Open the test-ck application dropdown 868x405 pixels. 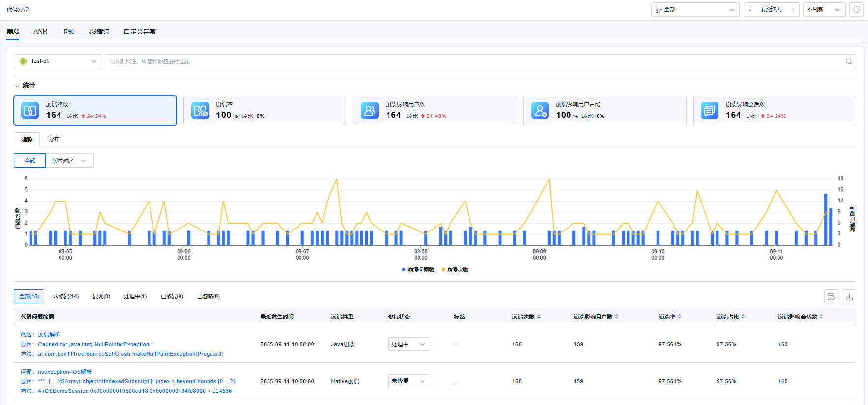coord(58,61)
